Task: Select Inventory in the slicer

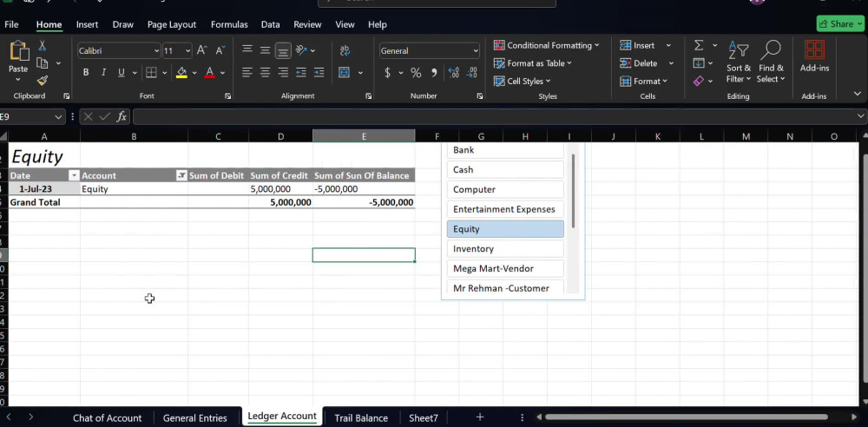Action: [x=505, y=249]
